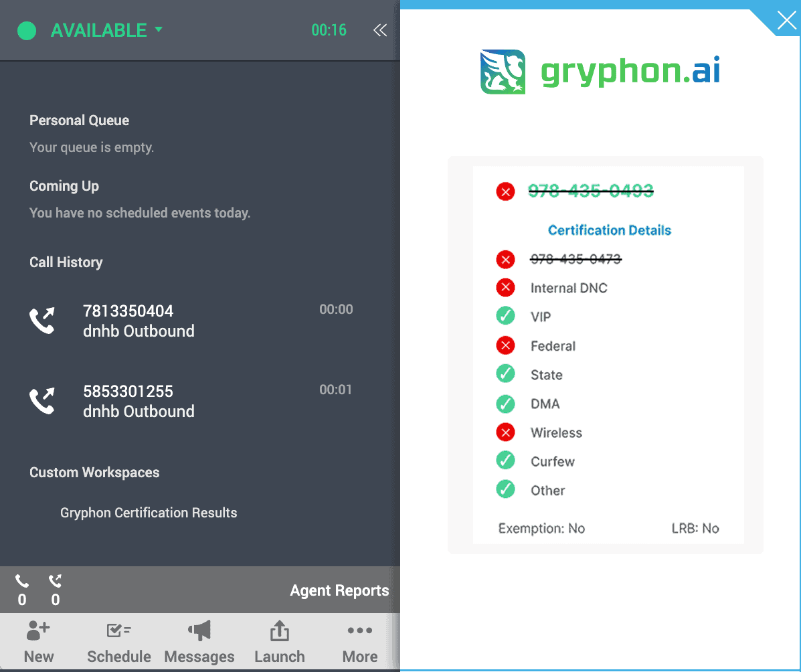801x672 pixels.
Task: Click the 00:00 call duration
Action: tap(336, 309)
